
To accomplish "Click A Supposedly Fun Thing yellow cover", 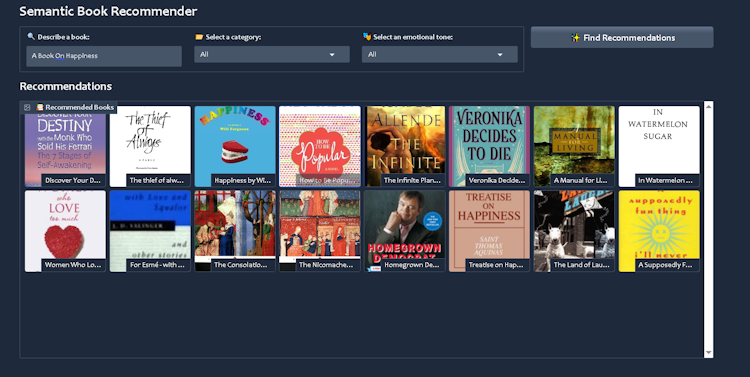I will point(659,231).
